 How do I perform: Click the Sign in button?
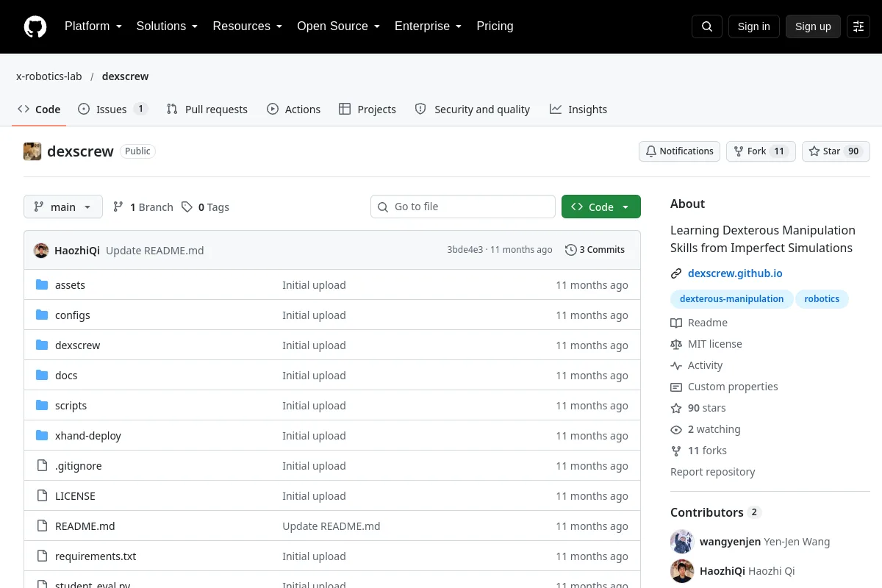(x=753, y=26)
